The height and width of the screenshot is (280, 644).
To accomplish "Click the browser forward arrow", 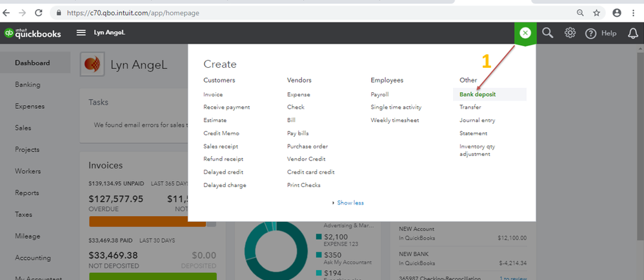I will 22,13.
